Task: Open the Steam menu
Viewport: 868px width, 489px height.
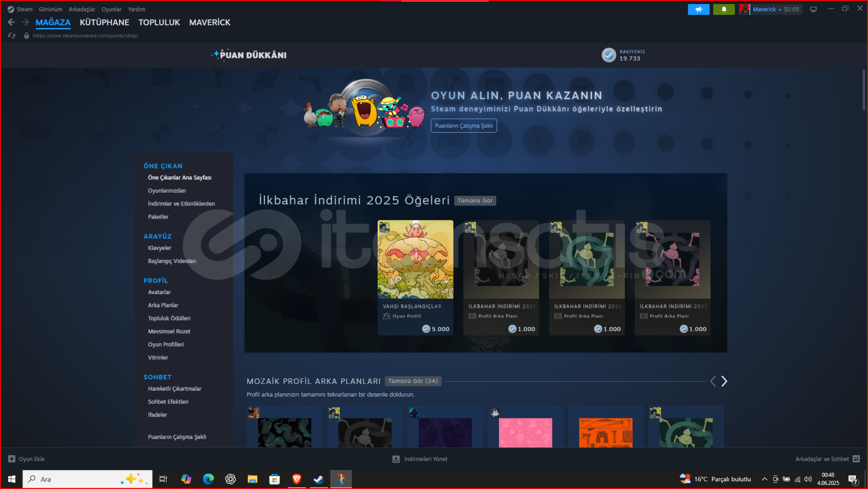Action: (24, 9)
